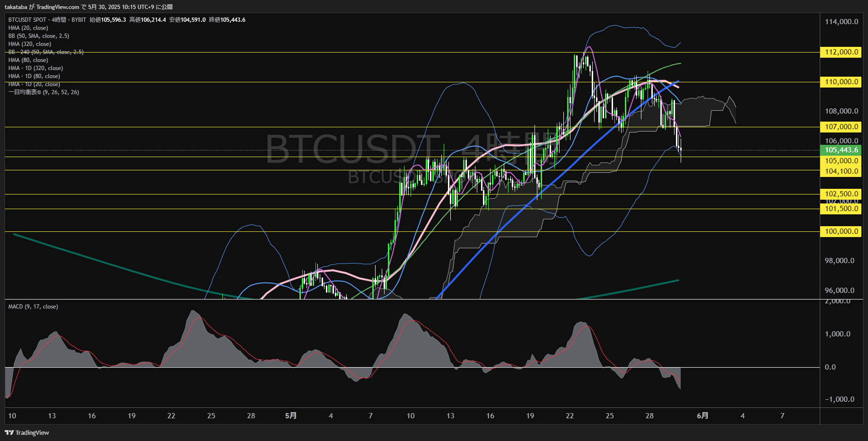Click the 108,000.0 price axis value
Screen dimensions: 868x441
click(x=842, y=111)
